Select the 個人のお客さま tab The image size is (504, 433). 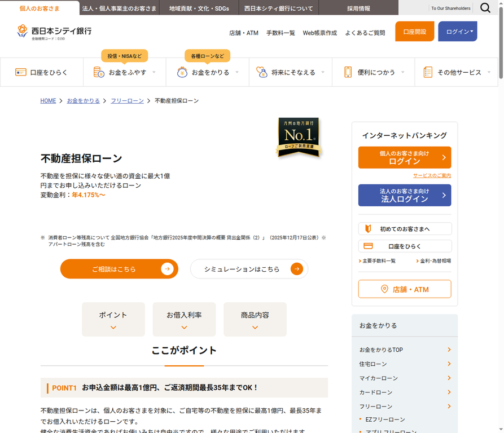(x=40, y=8)
